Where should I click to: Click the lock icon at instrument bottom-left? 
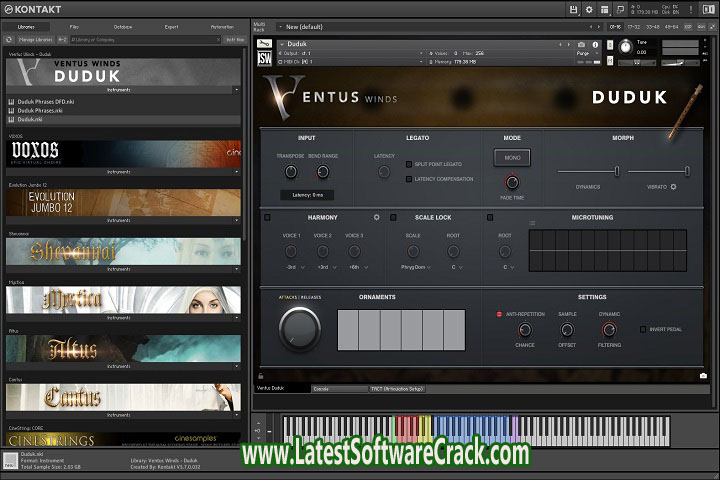pos(261,376)
